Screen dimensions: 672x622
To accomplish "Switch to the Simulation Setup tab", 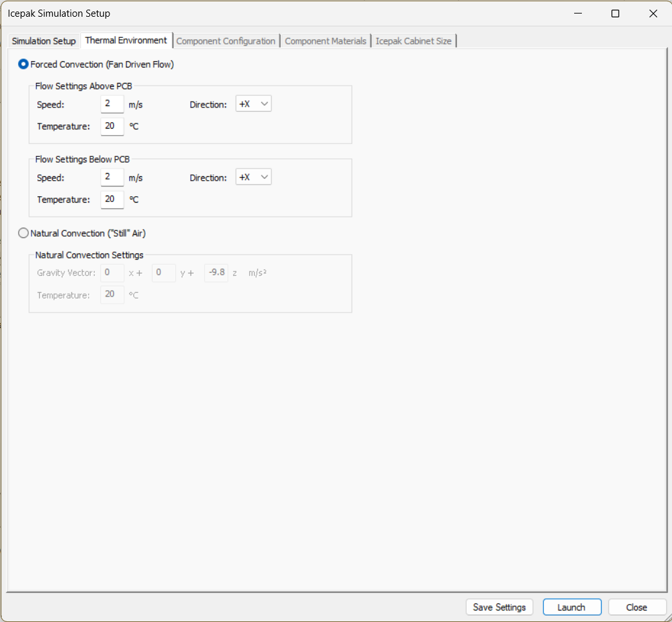I will coord(43,41).
